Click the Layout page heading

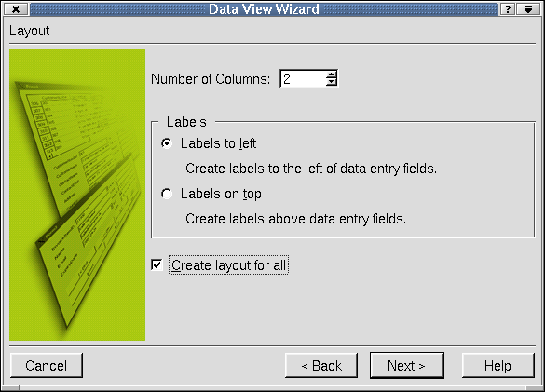[x=29, y=31]
